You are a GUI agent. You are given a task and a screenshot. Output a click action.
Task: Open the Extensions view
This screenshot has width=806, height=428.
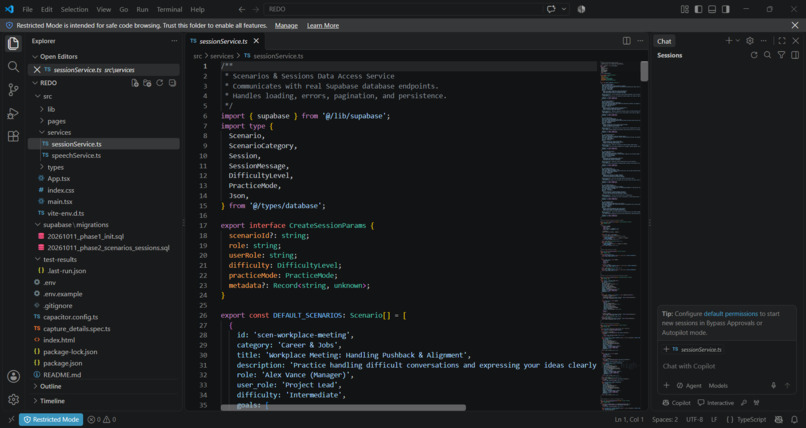(x=13, y=136)
